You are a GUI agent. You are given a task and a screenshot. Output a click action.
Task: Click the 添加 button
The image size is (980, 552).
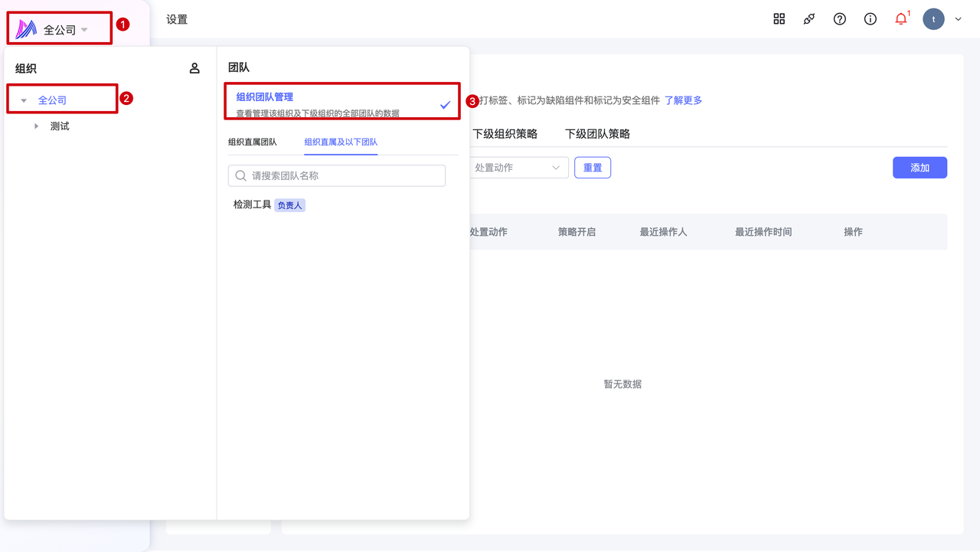(920, 168)
